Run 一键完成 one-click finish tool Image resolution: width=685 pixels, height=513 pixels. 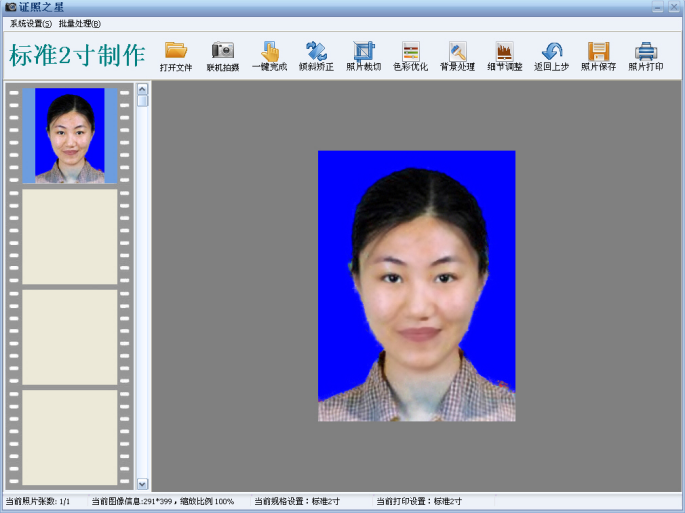pyautogui.click(x=270, y=56)
